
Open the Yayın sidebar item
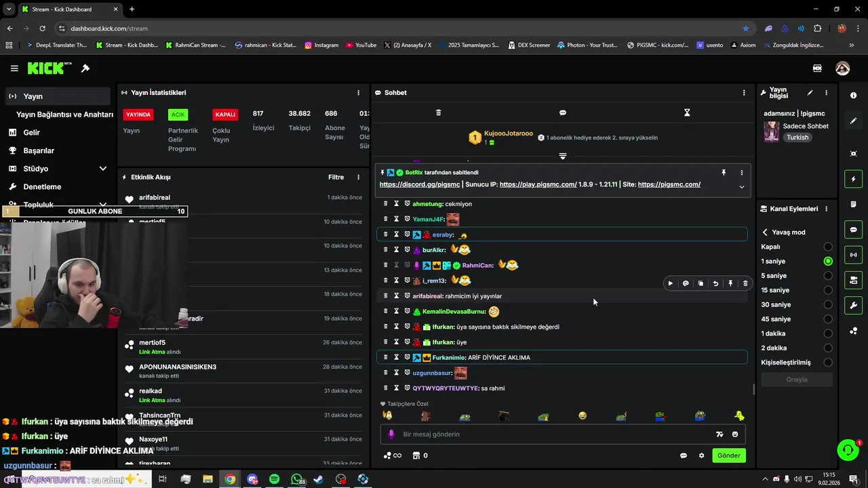[x=58, y=96]
